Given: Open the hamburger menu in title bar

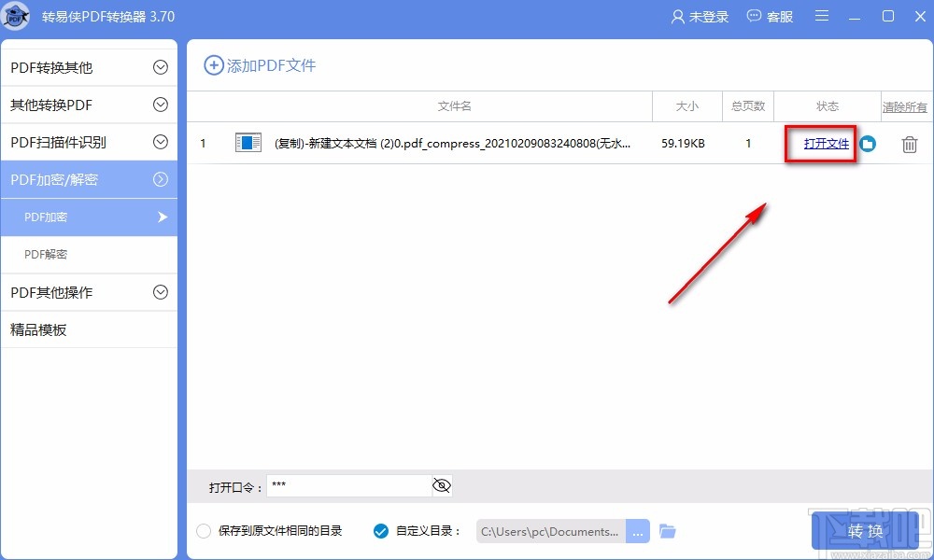Looking at the screenshot, I should (823, 16).
